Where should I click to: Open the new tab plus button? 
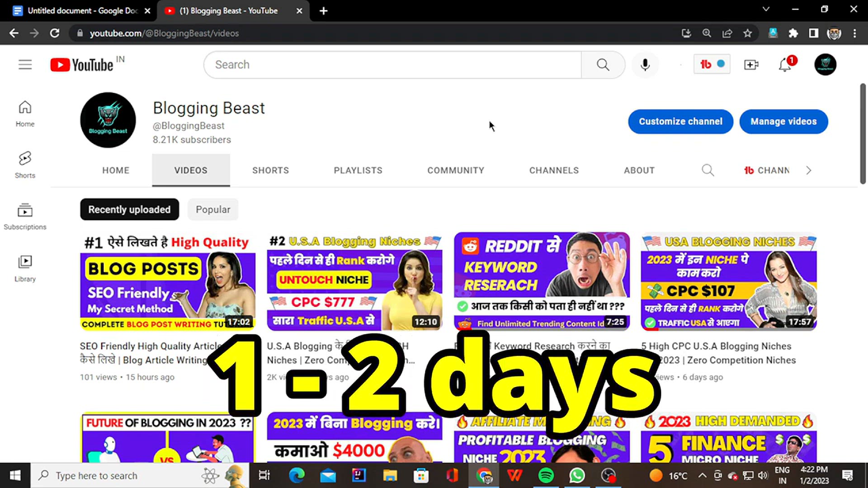[323, 11]
